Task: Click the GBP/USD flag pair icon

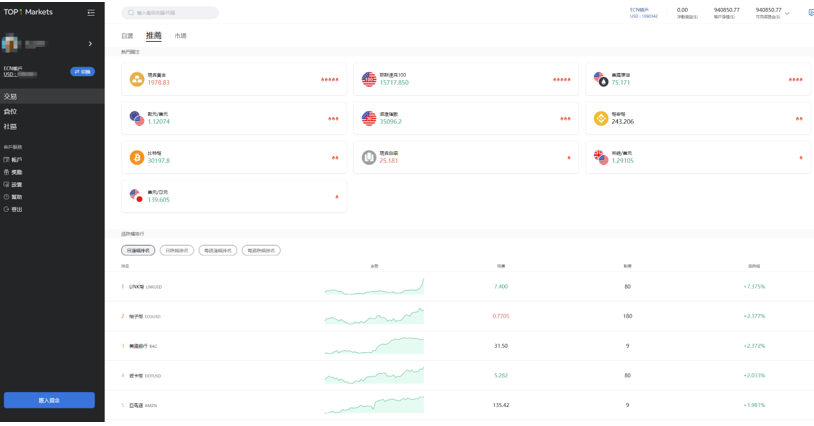Action: [x=601, y=157]
